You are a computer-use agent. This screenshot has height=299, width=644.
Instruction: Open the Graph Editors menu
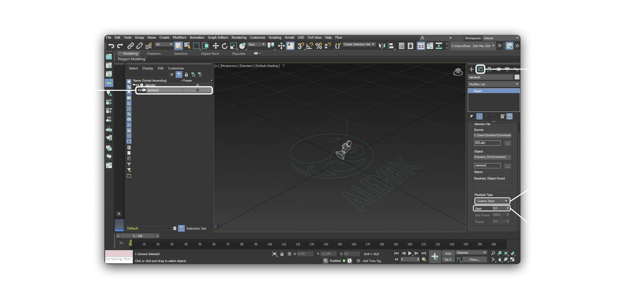click(218, 38)
